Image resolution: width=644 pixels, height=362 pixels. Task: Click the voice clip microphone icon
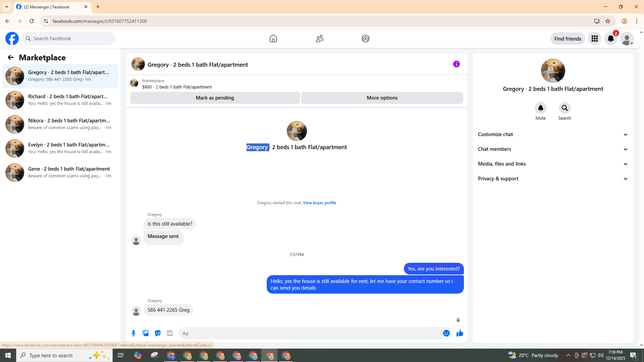pos(133,333)
